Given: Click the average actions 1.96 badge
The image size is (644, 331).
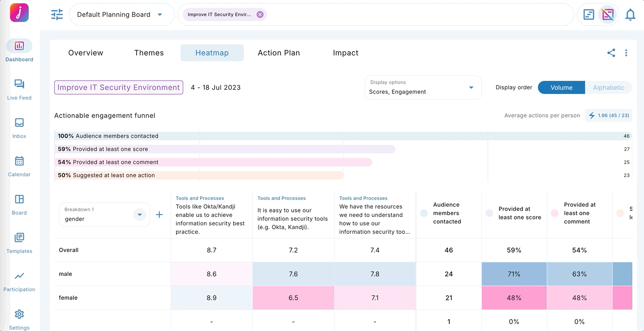Looking at the screenshot, I should [608, 115].
